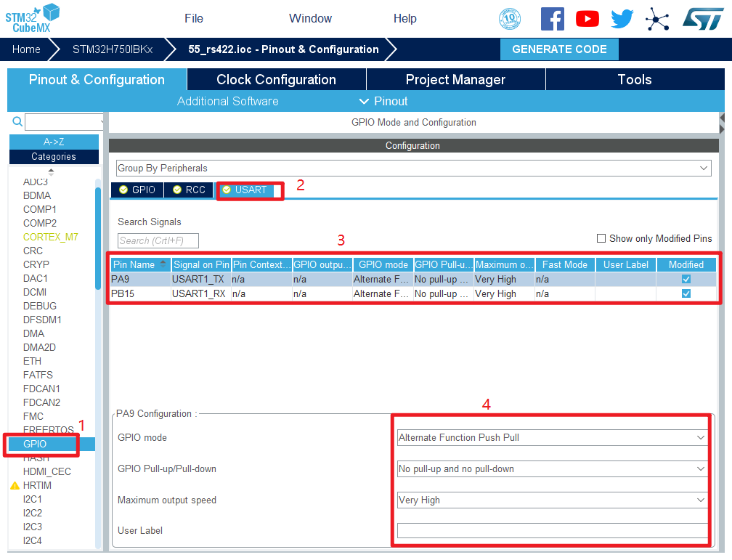Enable Show only Modified Pins checkbox

point(601,238)
